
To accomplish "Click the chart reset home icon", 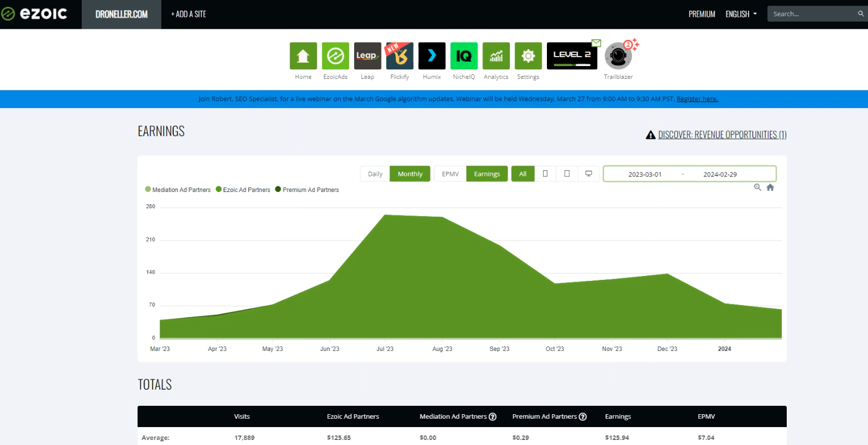I will 770,188.
